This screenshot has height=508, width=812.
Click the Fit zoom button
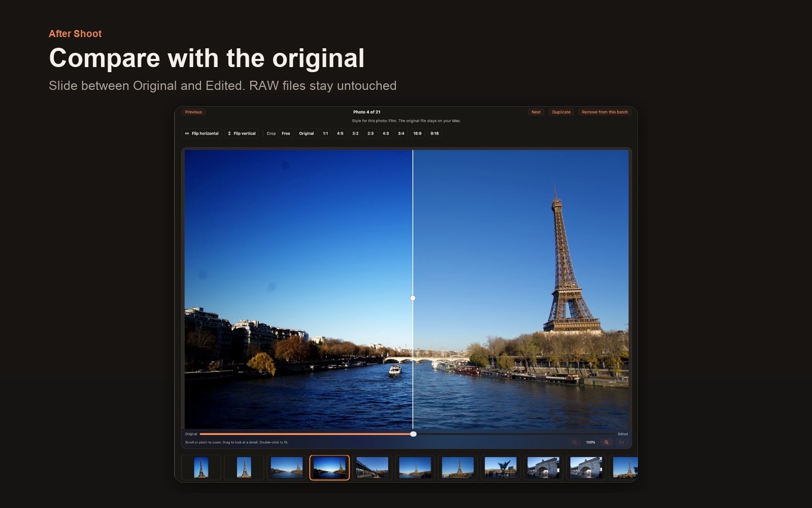pos(621,442)
